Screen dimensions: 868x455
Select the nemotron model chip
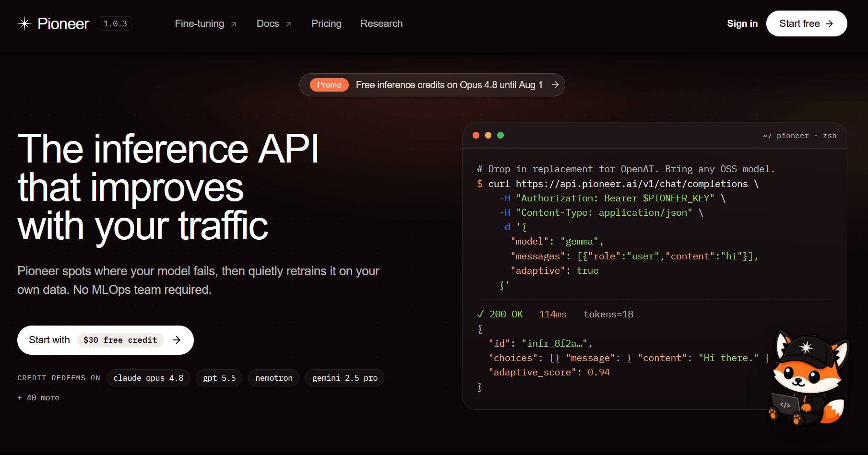274,378
